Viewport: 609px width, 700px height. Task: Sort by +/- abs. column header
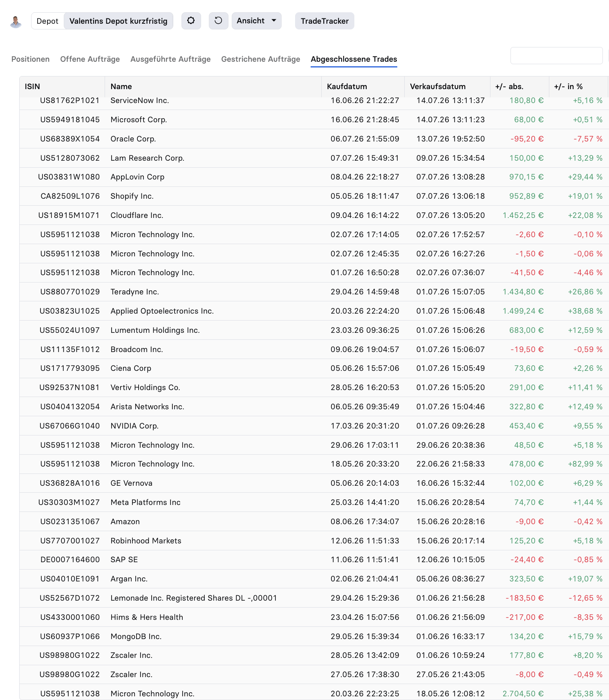click(519, 87)
